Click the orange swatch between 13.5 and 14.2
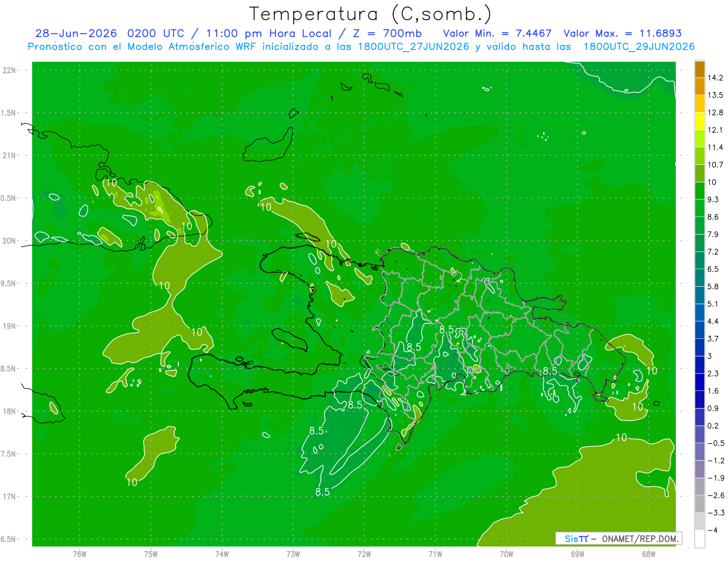The image size is (728, 562). coord(699,87)
